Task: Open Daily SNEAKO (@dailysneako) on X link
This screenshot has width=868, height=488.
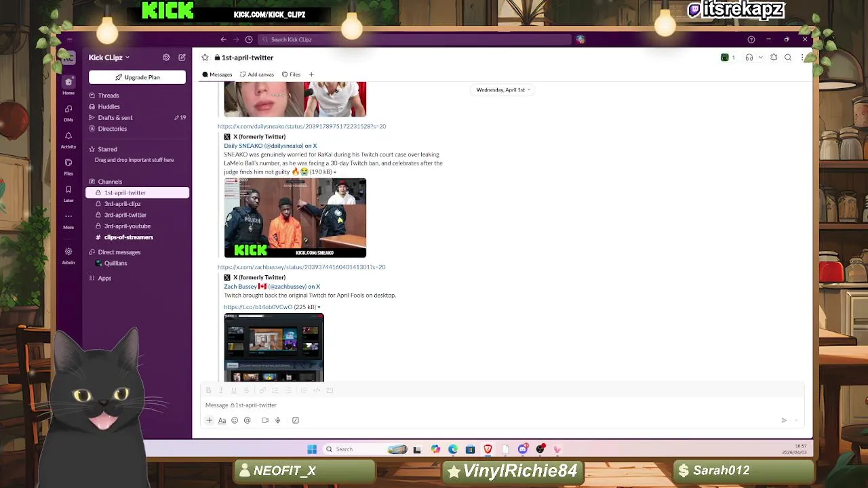Action: 271,146
